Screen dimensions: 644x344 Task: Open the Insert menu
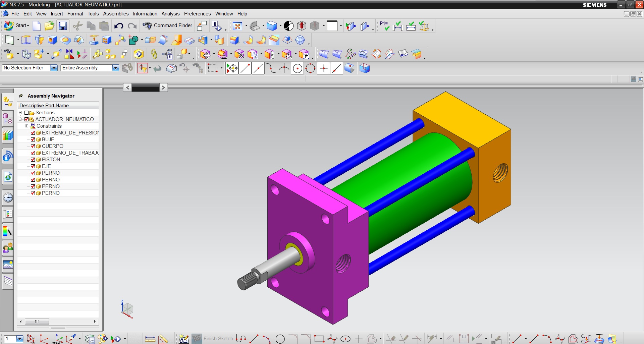(57, 14)
